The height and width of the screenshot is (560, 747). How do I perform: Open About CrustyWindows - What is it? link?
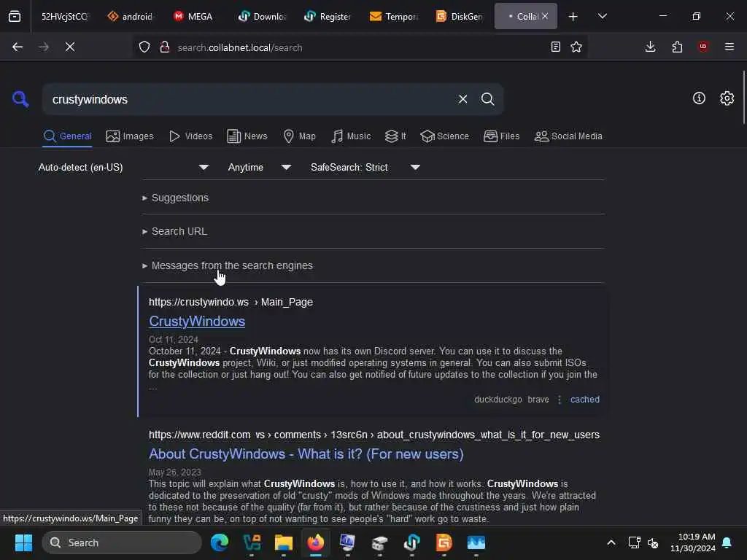(306, 454)
